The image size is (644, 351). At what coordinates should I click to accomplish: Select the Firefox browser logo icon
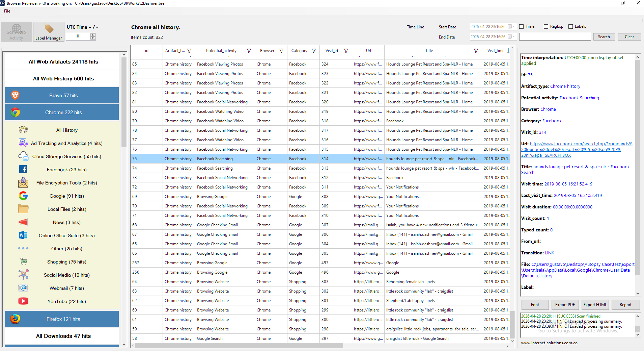(x=15, y=319)
